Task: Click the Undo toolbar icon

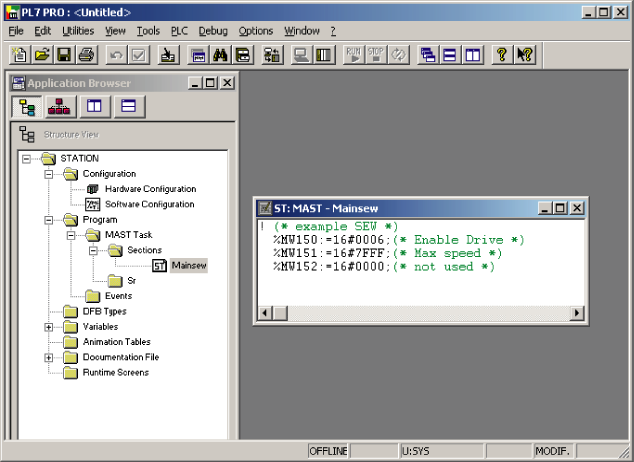Action: point(116,55)
